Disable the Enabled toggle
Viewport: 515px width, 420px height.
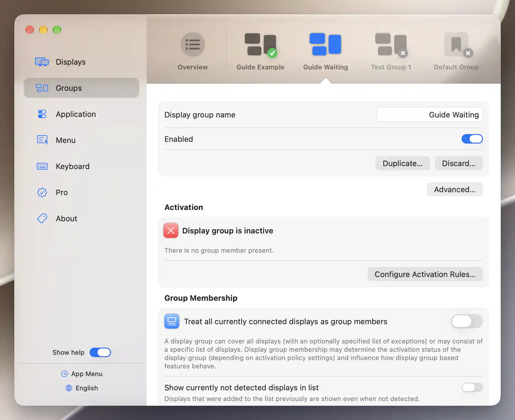coord(472,139)
